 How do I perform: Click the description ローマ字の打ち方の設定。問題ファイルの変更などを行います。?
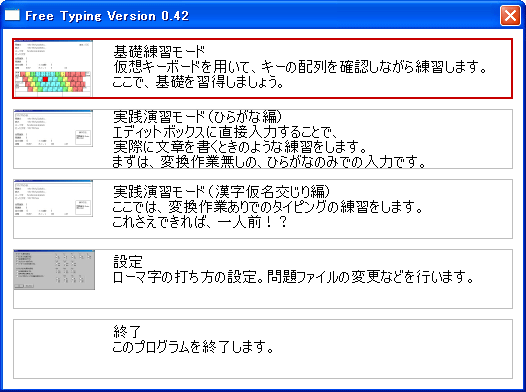click(293, 277)
